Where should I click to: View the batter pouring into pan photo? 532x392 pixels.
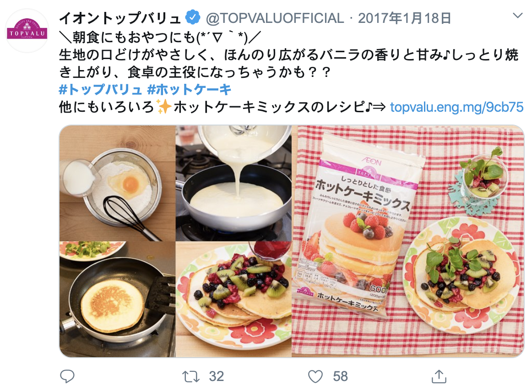pos(233,183)
